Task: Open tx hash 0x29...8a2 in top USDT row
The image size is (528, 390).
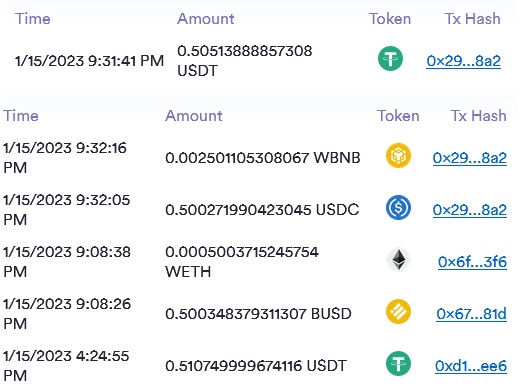Action: (x=464, y=61)
